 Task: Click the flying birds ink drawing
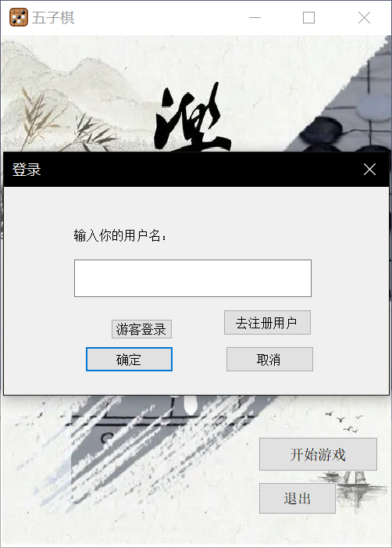pyautogui.click(x=345, y=421)
